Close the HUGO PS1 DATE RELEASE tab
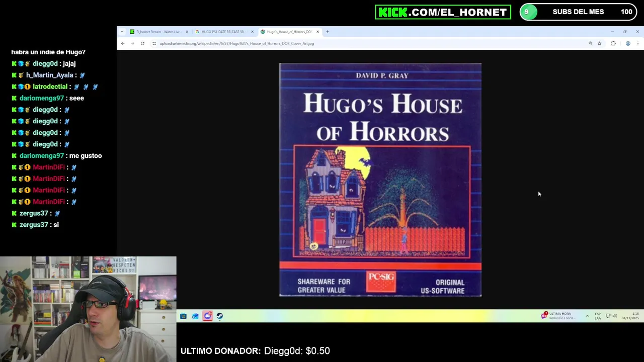Image resolution: width=644 pixels, height=362 pixels. (x=252, y=32)
